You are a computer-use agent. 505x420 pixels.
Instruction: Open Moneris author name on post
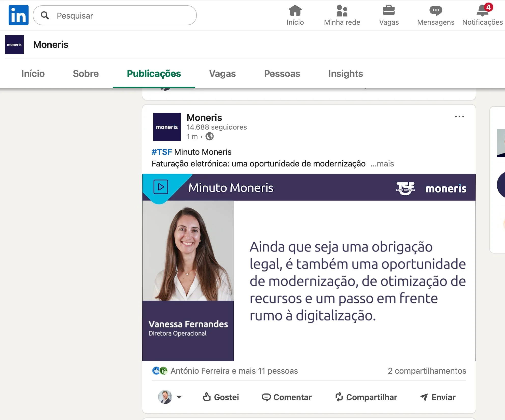pyautogui.click(x=204, y=118)
